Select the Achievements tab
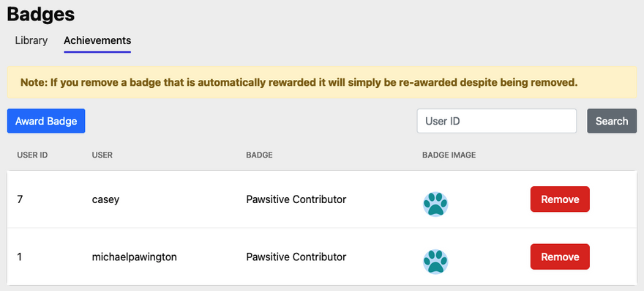Screen dimensions: 644x291 [x=97, y=41]
